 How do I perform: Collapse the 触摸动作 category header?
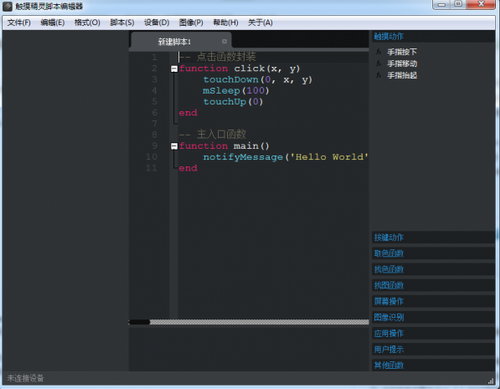click(433, 36)
